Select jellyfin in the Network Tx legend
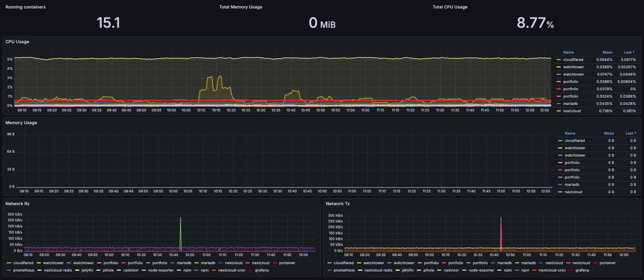 [x=408, y=270]
